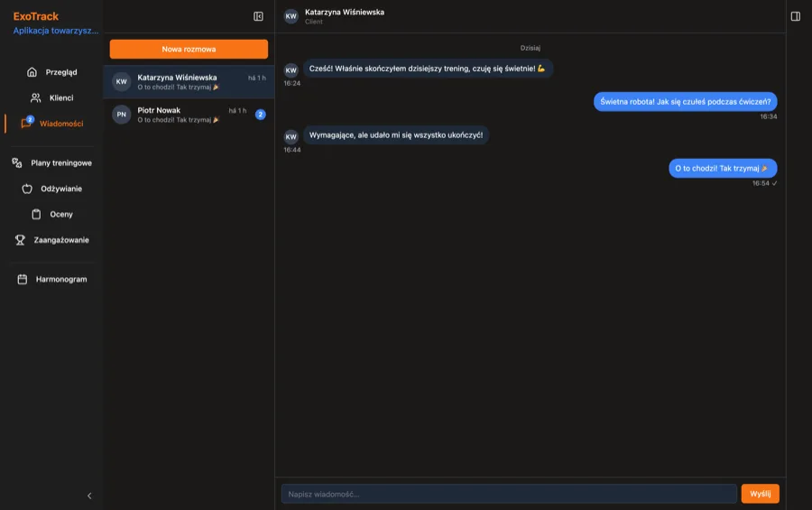Click the 16:24 timestamp

click(292, 83)
